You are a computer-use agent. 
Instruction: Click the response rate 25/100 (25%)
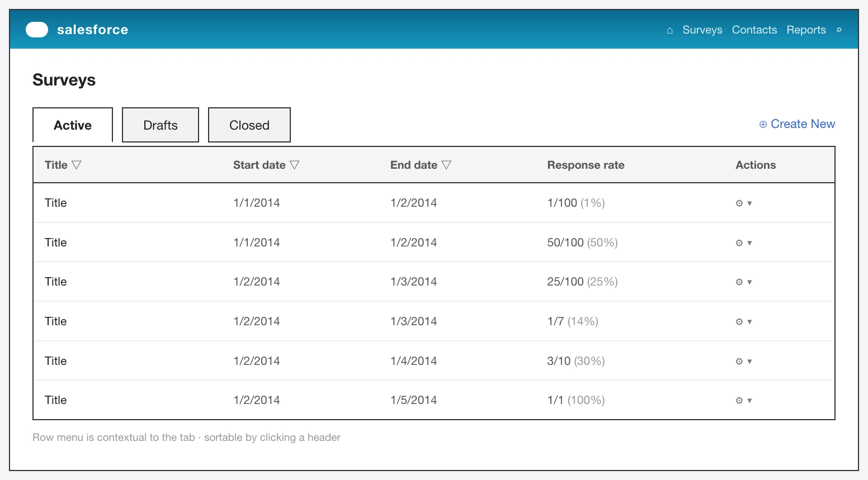pyautogui.click(x=582, y=282)
